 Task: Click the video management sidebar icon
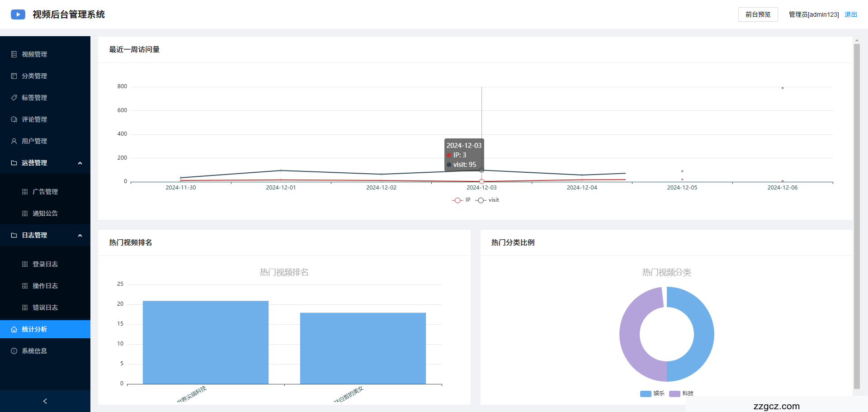point(14,54)
